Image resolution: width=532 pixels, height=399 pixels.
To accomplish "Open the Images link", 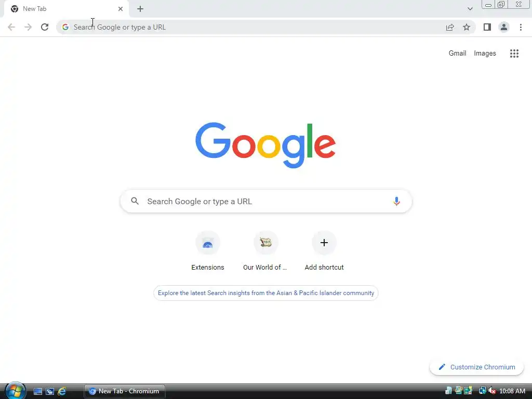I will 485,54.
